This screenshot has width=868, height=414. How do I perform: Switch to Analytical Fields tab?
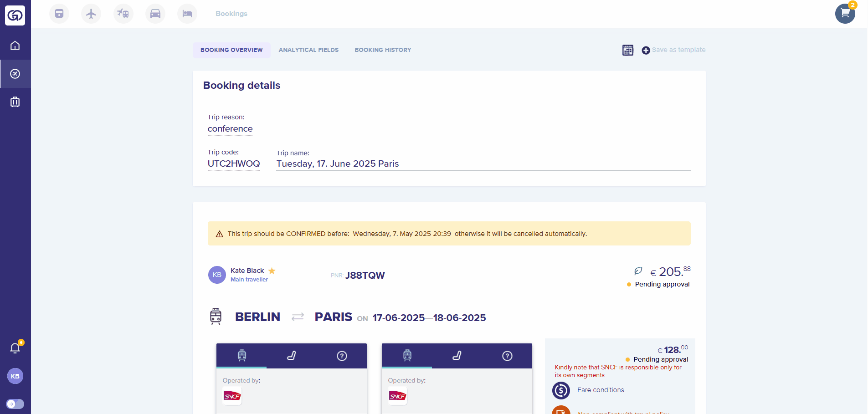[308, 50]
